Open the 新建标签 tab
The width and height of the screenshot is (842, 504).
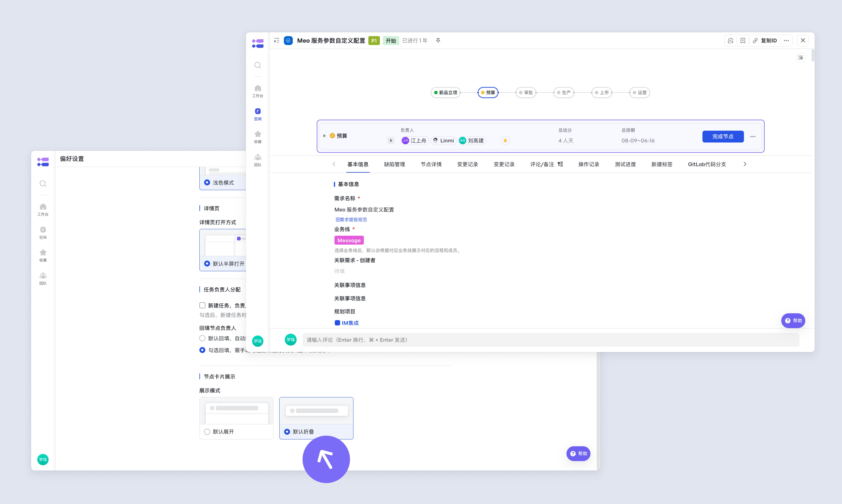coord(662,164)
